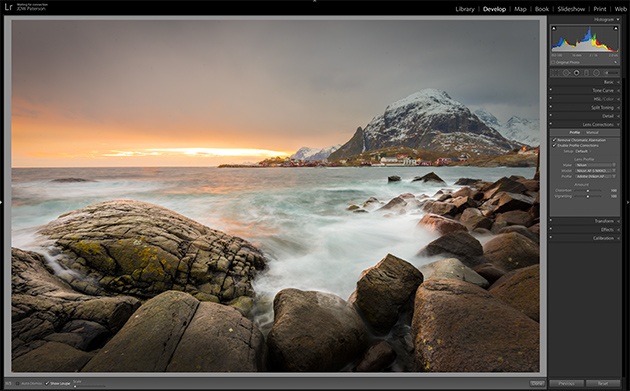Click the top panel hide arrow
This screenshot has width=630, height=391.
pyautogui.click(x=315, y=1)
